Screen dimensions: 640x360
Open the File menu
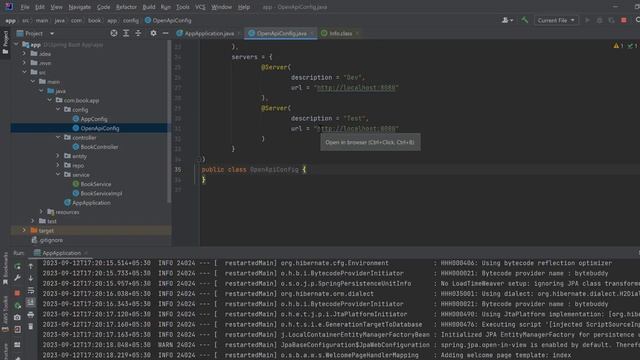(x=25, y=7)
